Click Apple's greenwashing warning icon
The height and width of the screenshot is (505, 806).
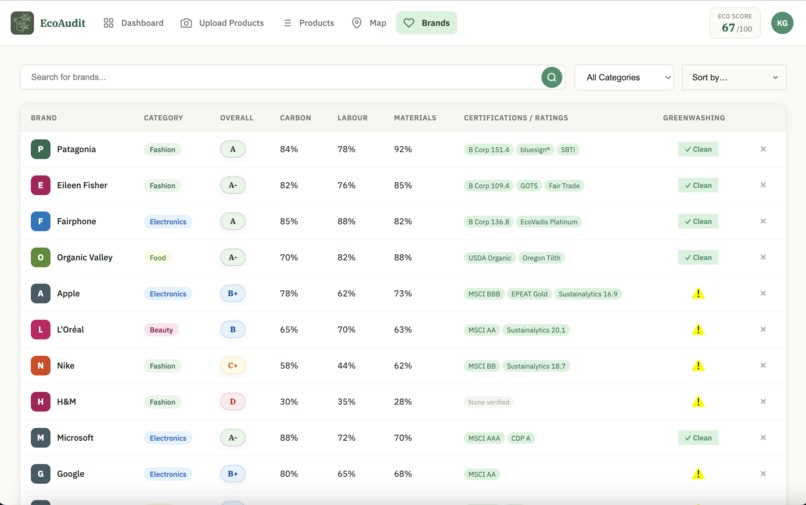tap(698, 294)
